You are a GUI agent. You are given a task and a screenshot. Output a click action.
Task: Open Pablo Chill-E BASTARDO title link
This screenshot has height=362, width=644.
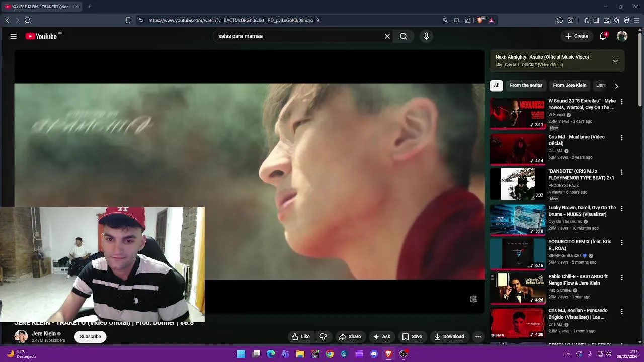coord(578,280)
